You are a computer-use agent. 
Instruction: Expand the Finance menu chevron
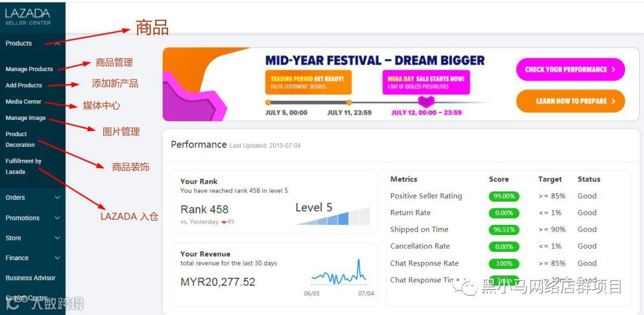(57, 258)
